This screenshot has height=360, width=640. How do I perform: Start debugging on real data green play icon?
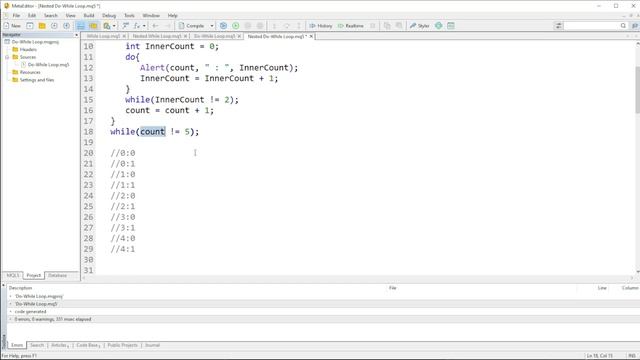(x=236, y=26)
